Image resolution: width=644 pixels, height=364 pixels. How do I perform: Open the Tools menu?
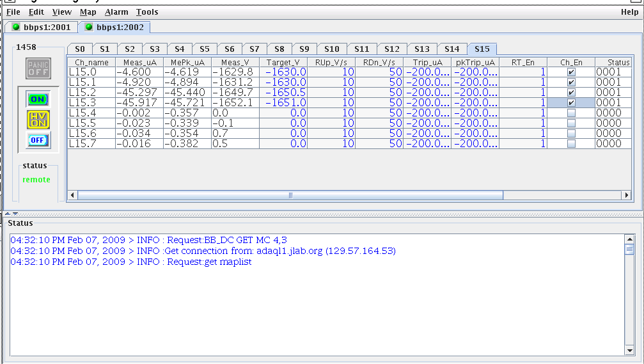(147, 12)
